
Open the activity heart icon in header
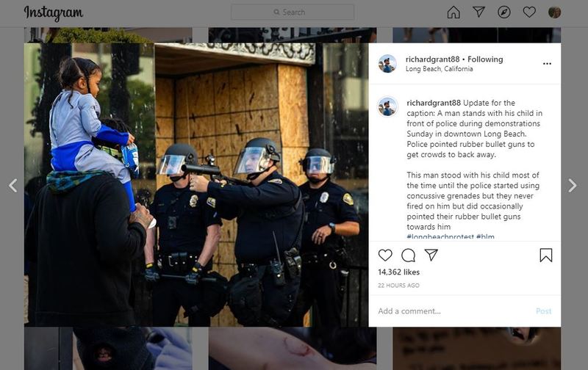(529, 12)
